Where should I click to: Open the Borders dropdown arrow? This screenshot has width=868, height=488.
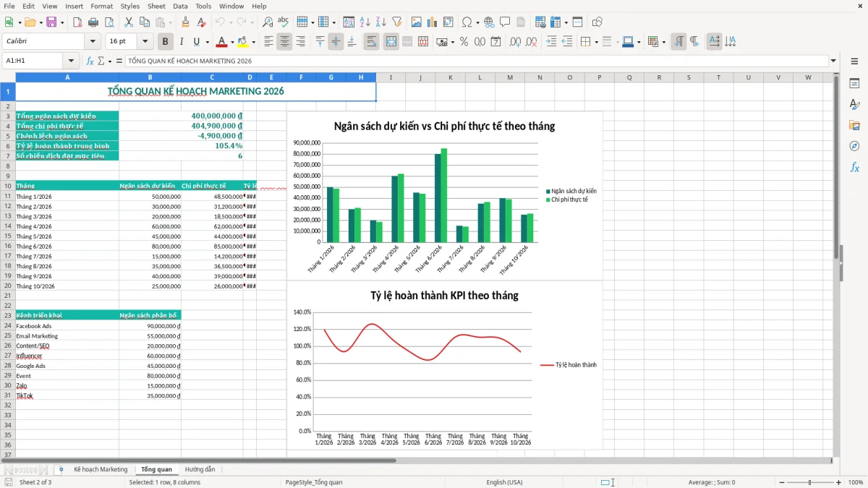coord(597,42)
